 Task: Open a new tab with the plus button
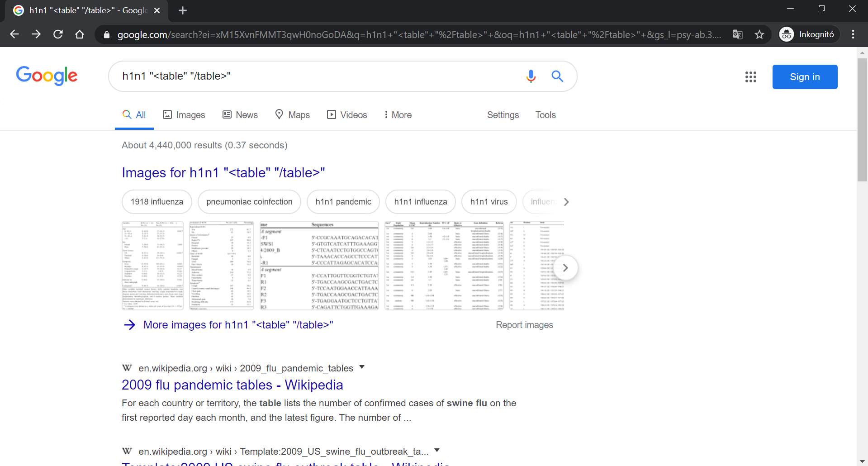[183, 10]
